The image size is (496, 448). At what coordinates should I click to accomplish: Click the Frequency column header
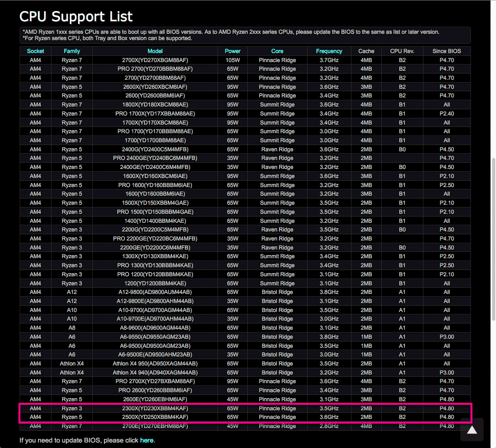[329, 51]
